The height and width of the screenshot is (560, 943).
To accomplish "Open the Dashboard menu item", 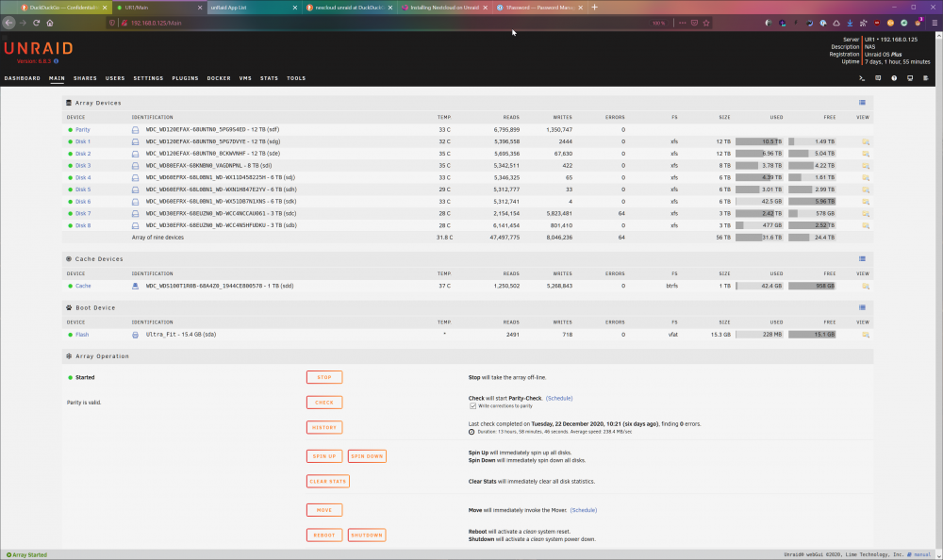I will 23,78.
